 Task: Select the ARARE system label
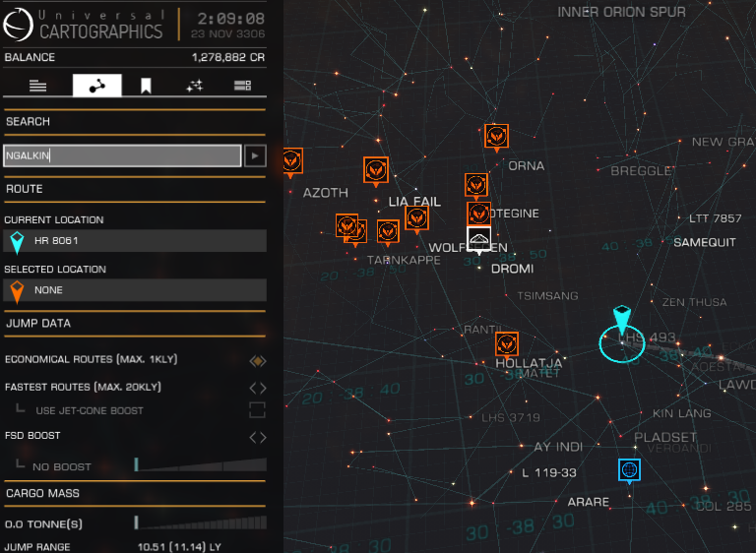589,503
